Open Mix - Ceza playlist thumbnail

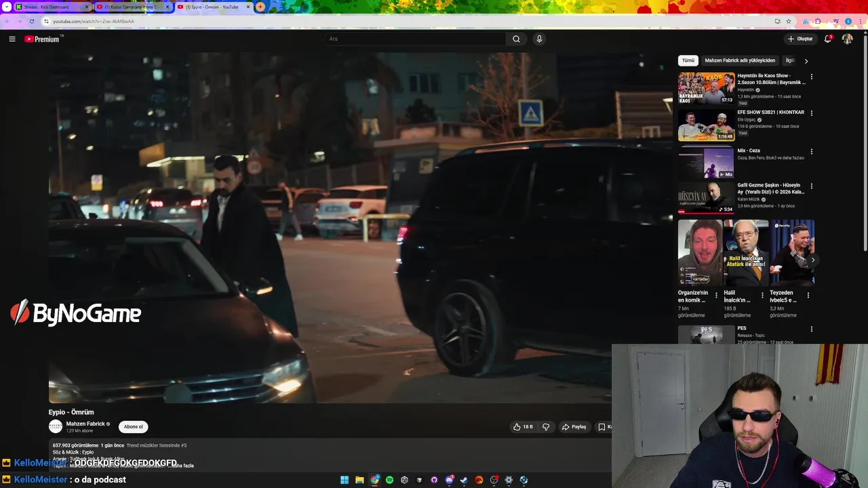tap(706, 163)
